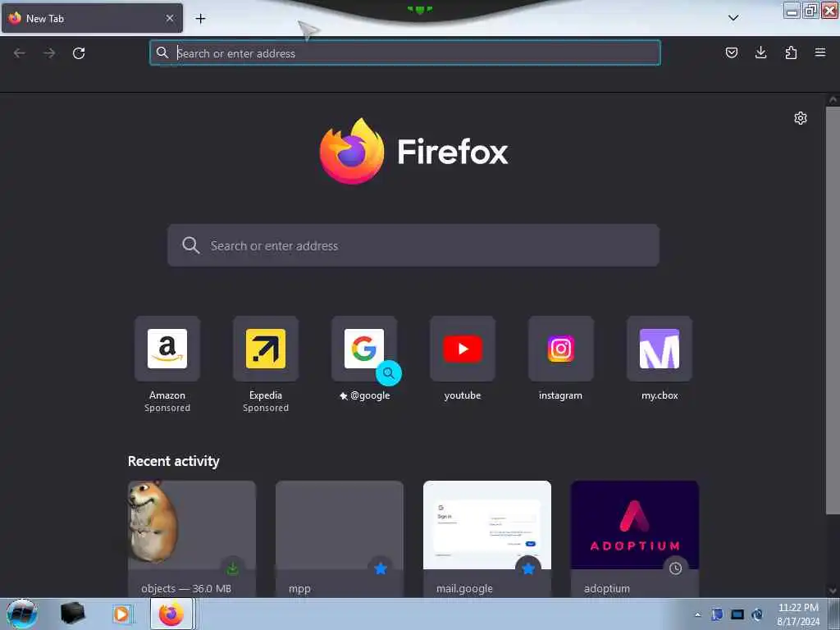Image resolution: width=840 pixels, height=630 pixels.
Task: Click the Firefox taskbar button
Action: click(x=171, y=614)
